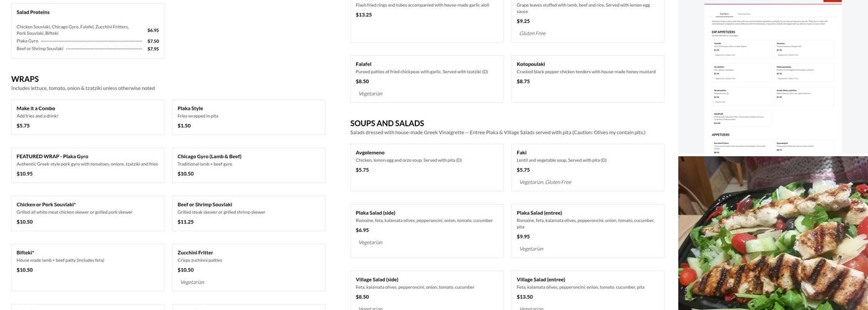Screen dimensions: 868x310
Task: Choose the Plaka Style fries option
Action: tap(248, 117)
